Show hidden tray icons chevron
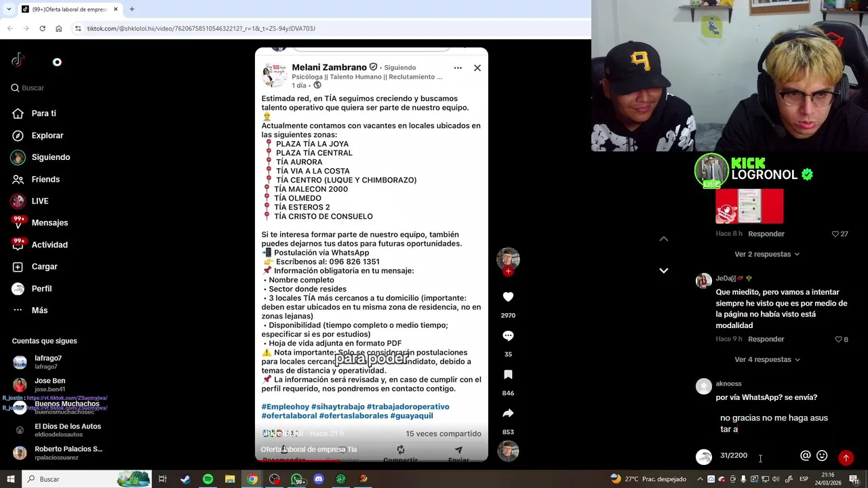The image size is (868, 488). point(700,479)
